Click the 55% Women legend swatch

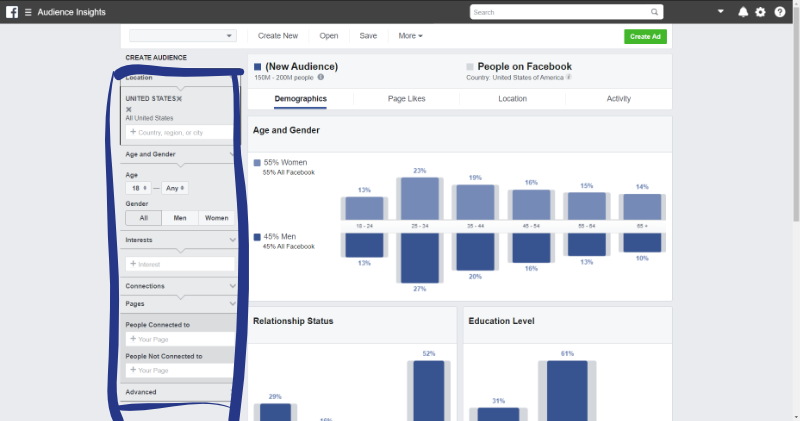pyautogui.click(x=257, y=163)
